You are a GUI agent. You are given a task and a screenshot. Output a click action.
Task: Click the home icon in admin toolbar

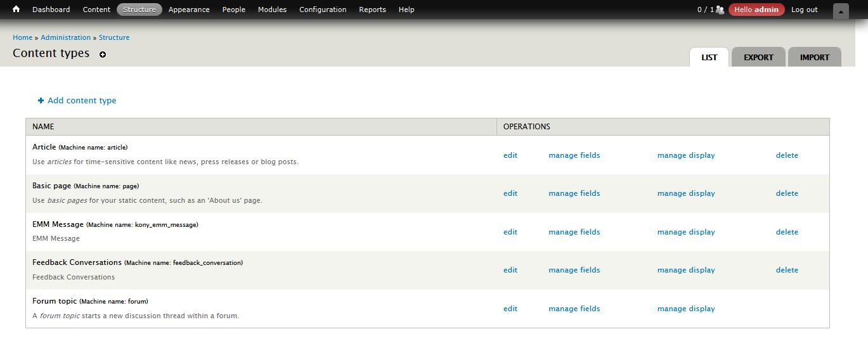click(x=16, y=10)
